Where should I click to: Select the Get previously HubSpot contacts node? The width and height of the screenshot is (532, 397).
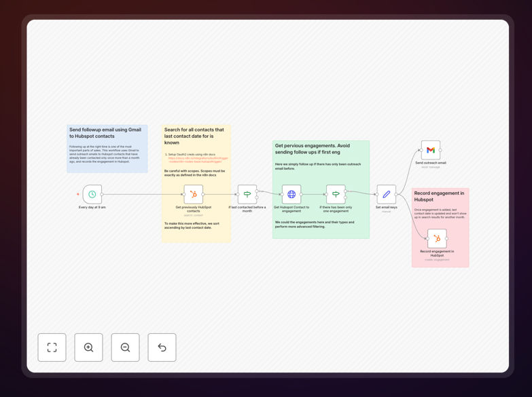click(x=194, y=194)
